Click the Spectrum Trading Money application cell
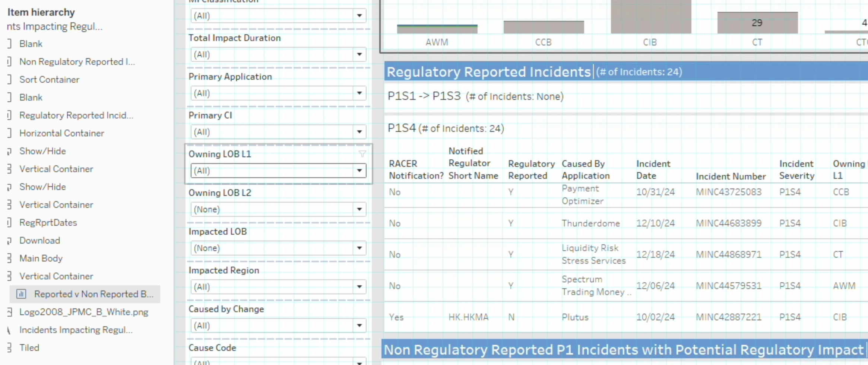The width and height of the screenshot is (868, 365). pos(596,285)
